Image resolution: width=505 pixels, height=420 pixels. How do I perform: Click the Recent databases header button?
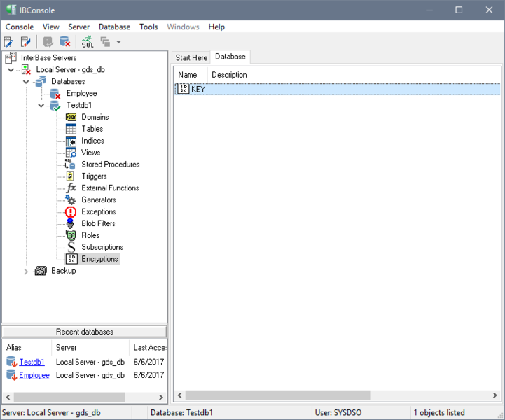[84, 332]
